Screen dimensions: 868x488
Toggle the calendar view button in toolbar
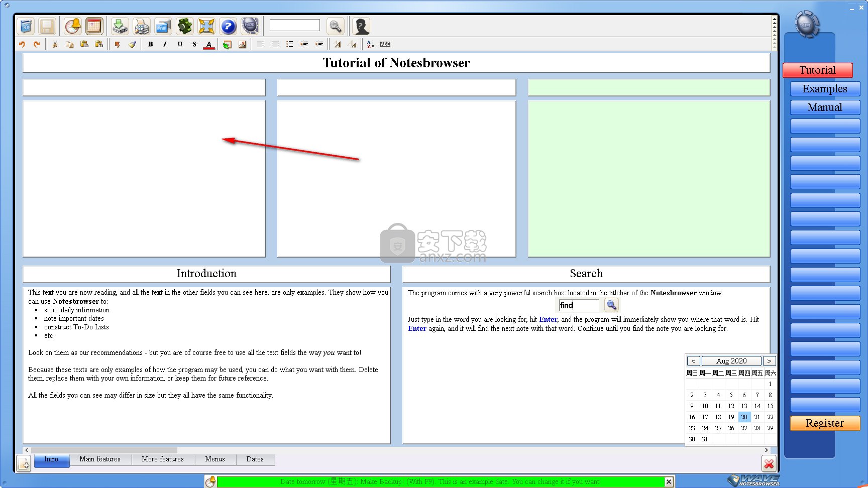tap(94, 26)
